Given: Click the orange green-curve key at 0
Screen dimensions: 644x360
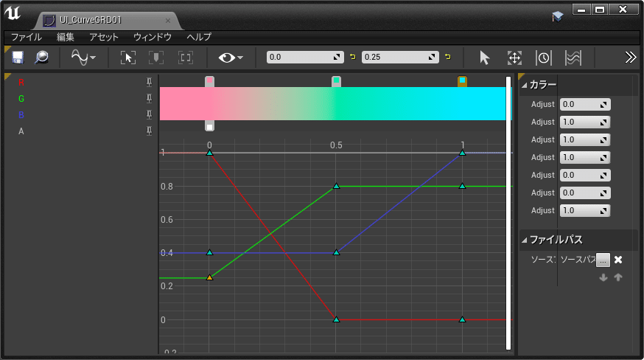Looking at the screenshot, I should coord(209,277).
